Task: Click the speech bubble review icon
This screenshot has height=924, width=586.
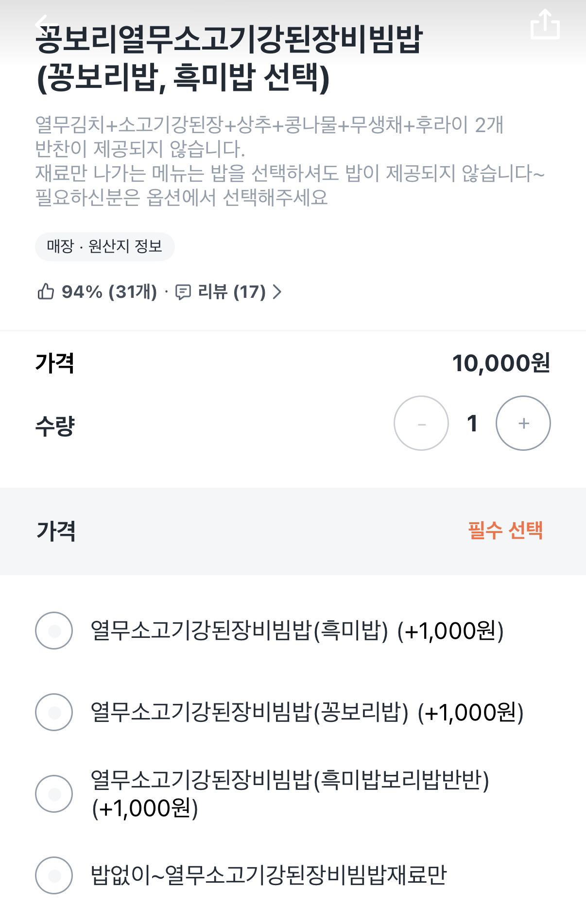Action: pos(183,292)
